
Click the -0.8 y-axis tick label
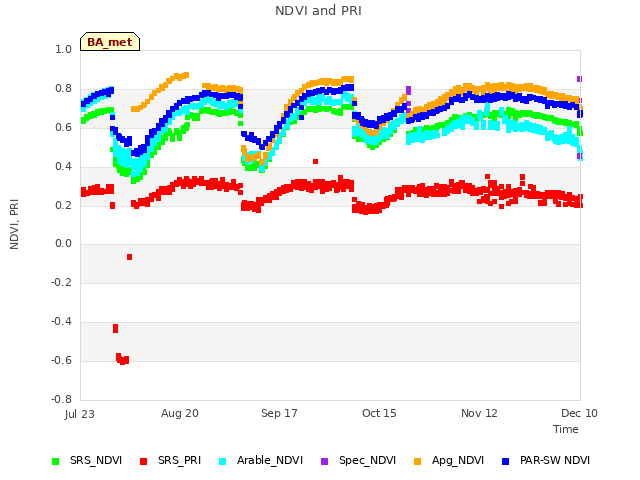61,399
